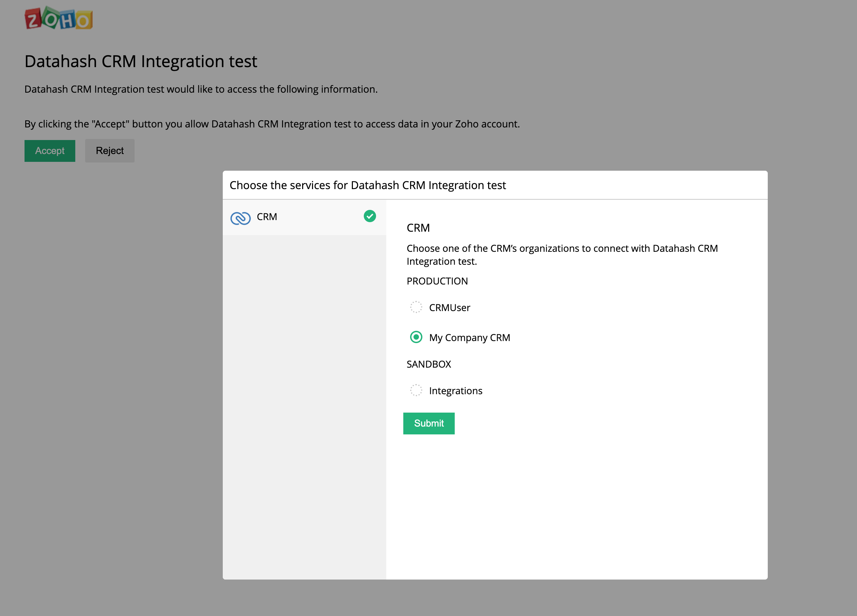Click the 'By clicking the Accept button' sentence

click(272, 124)
